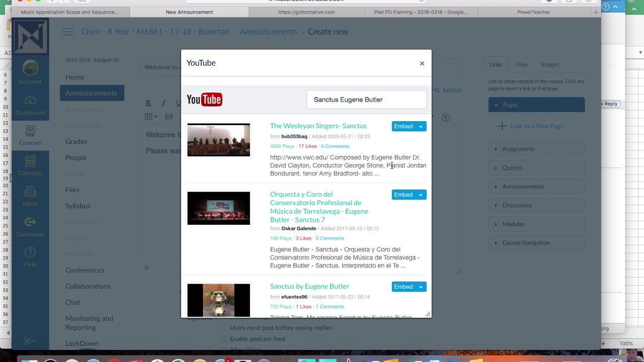
Task: Switch to PowerTeacher browser tab
Action: [x=534, y=12]
